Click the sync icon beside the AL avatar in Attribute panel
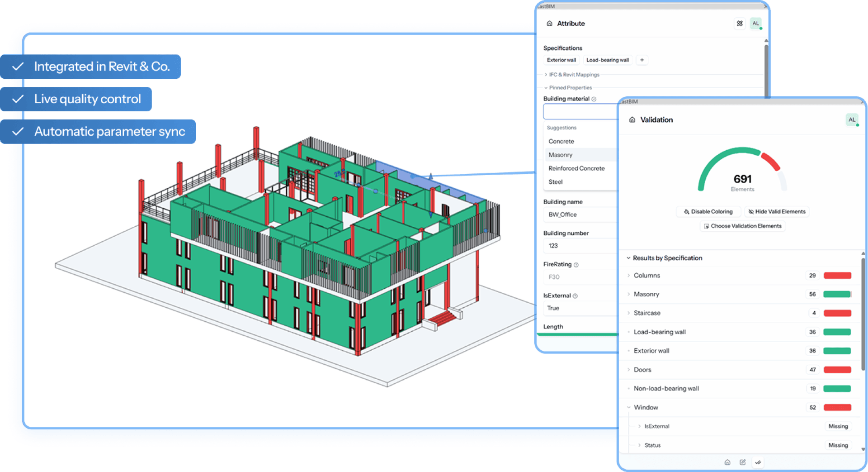The width and height of the screenshot is (868, 472). coord(740,23)
